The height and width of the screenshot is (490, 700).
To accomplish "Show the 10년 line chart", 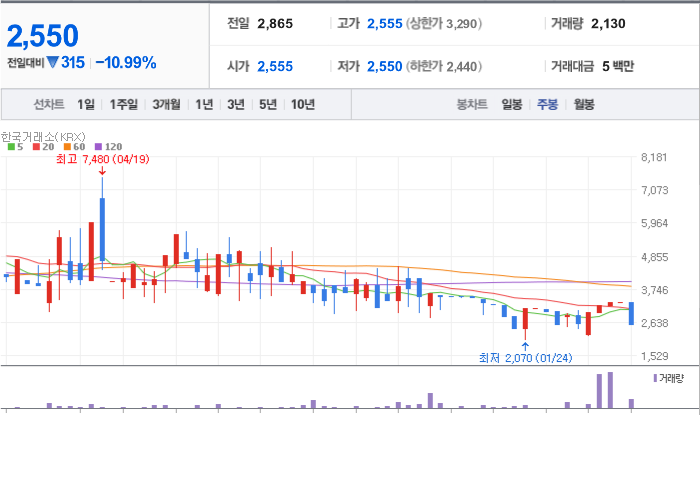I will click(303, 104).
